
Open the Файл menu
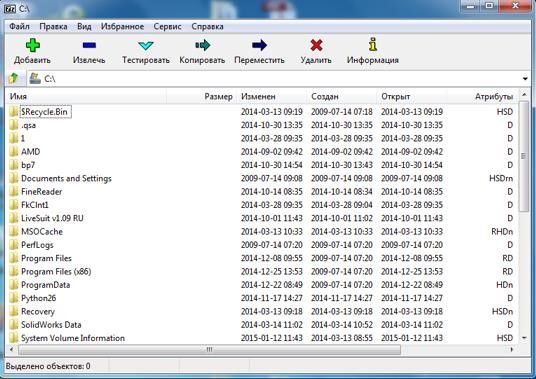point(19,26)
